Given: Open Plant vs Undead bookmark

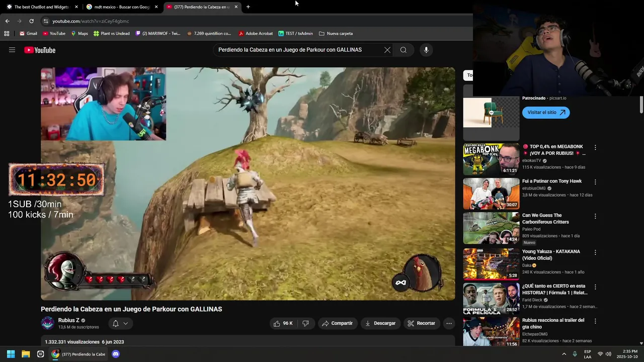Looking at the screenshot, I should (x=111, y=34).
